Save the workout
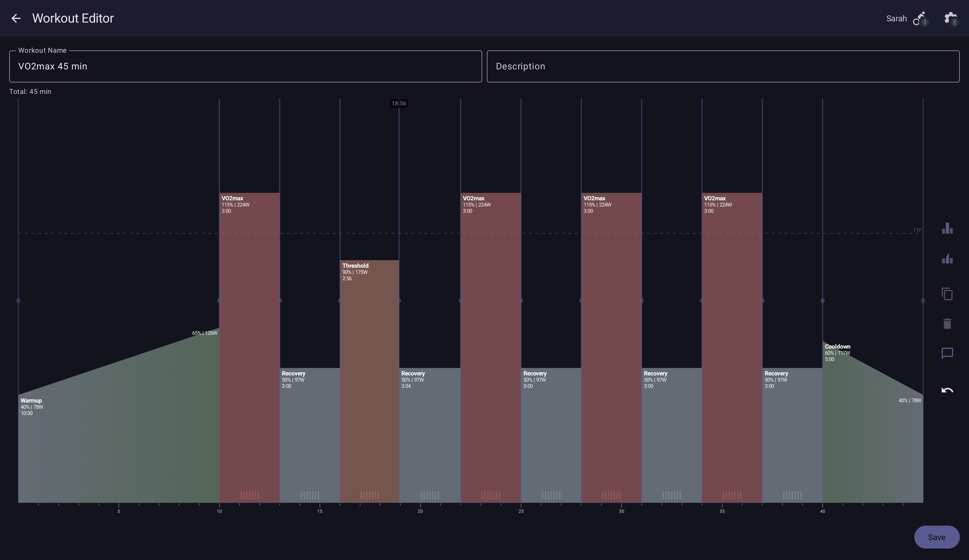This screenshot has height=560, width=969. click(x=936, y=537)
